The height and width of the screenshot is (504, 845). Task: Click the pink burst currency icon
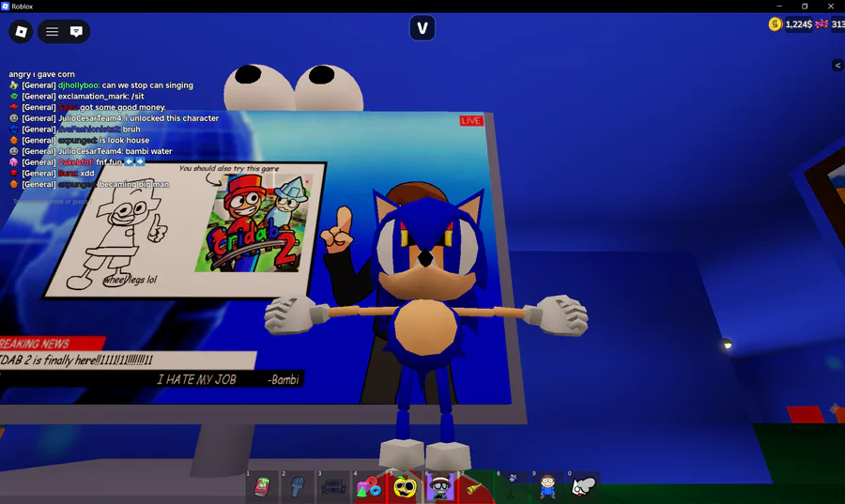[822, 24]
